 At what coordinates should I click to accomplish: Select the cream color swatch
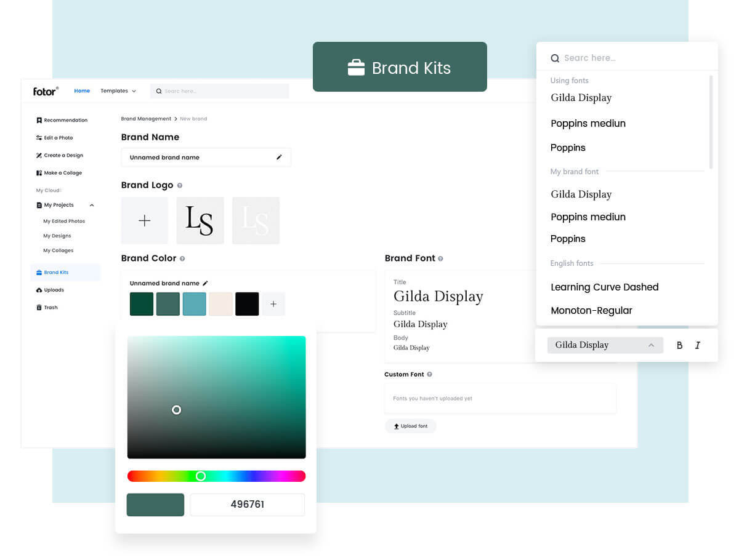(x=221, y=304)
